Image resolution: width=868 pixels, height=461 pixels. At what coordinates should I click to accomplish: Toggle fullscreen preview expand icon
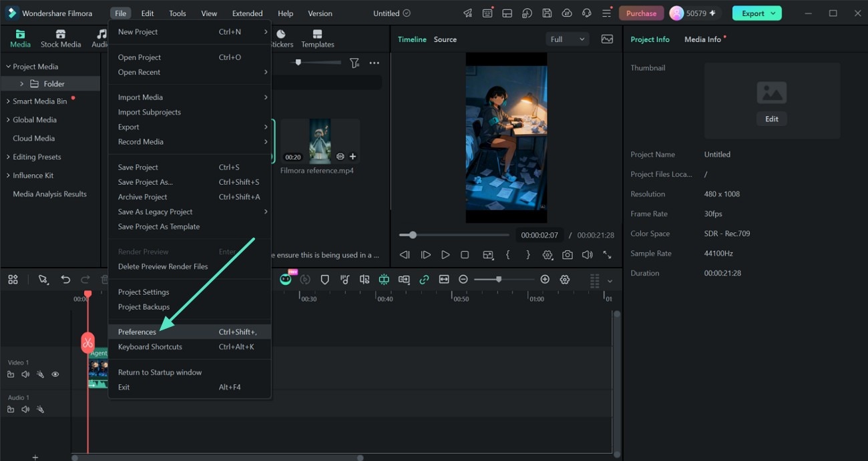point(607,255)
